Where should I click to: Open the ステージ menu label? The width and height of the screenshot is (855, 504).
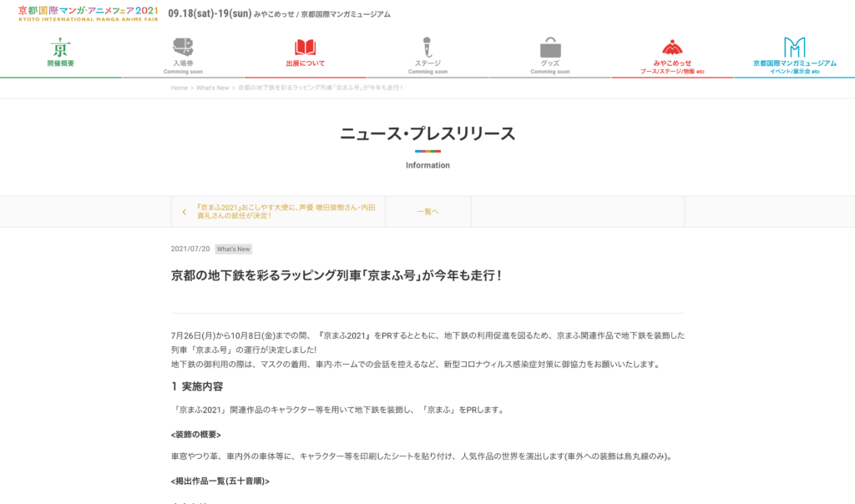tap(427, 63)
